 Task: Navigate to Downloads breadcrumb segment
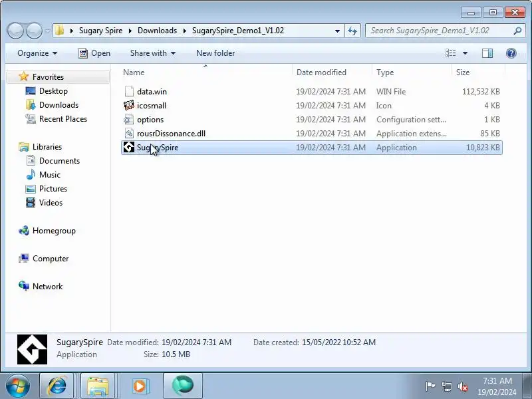click(157, 31)
